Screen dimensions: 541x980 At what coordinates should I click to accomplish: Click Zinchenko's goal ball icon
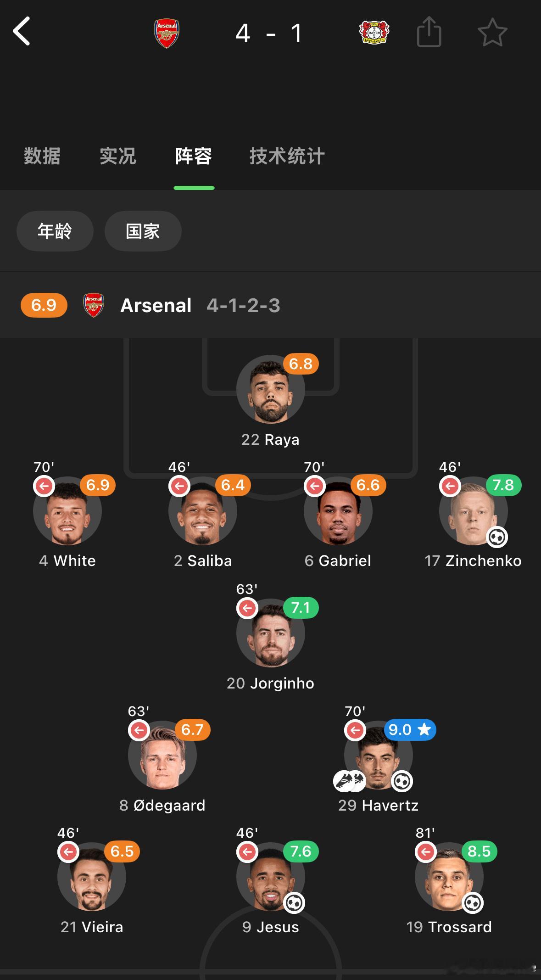click(x=497, y=537)
